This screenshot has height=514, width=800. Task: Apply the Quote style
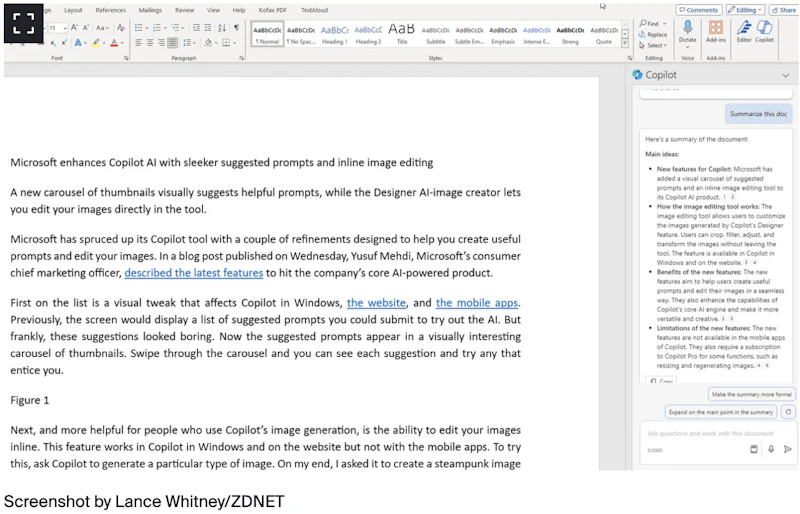604,35
